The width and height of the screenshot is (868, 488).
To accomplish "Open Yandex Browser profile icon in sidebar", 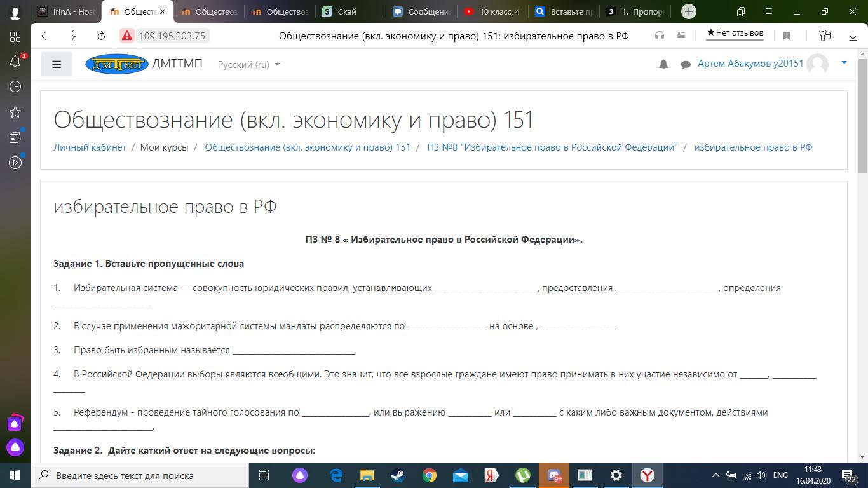I will pos(15,12).
